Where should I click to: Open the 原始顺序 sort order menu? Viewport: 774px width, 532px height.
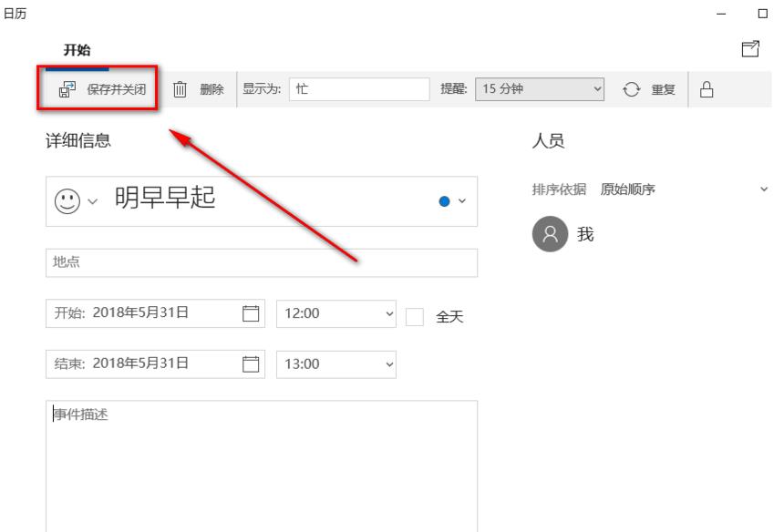(629, 189)
